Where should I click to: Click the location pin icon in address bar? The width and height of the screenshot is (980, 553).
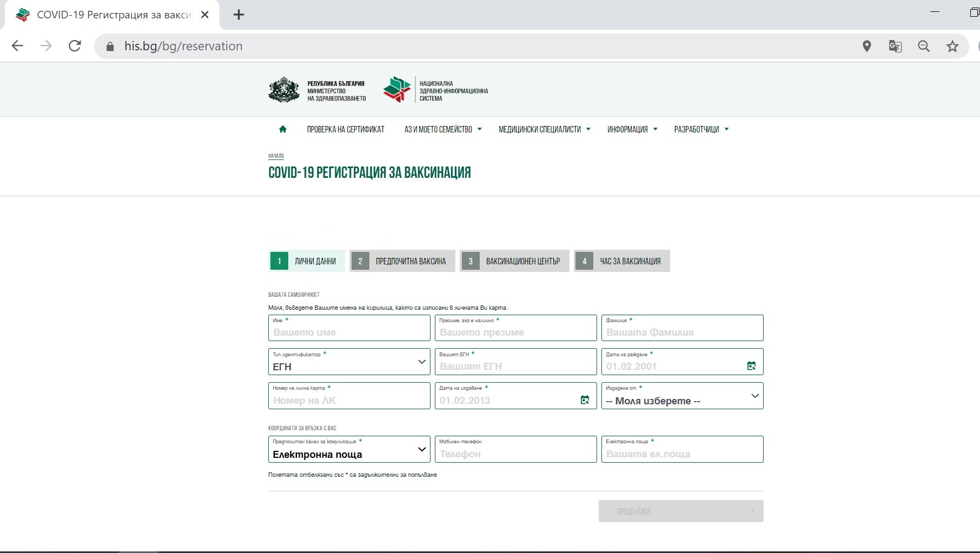[866, 46]
